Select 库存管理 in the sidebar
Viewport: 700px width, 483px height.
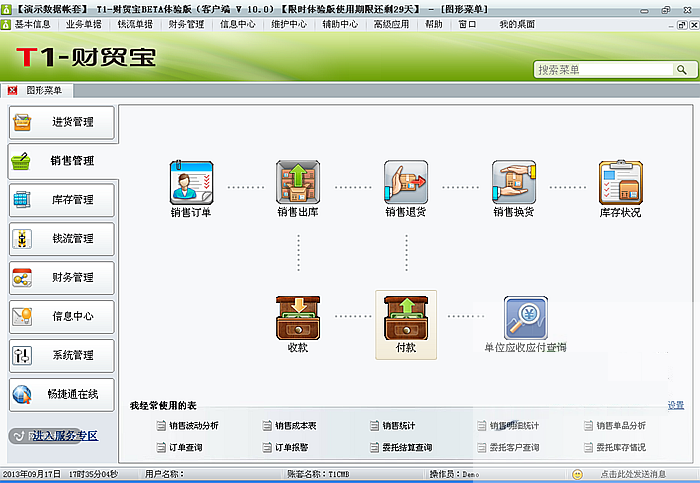(62, 200)
